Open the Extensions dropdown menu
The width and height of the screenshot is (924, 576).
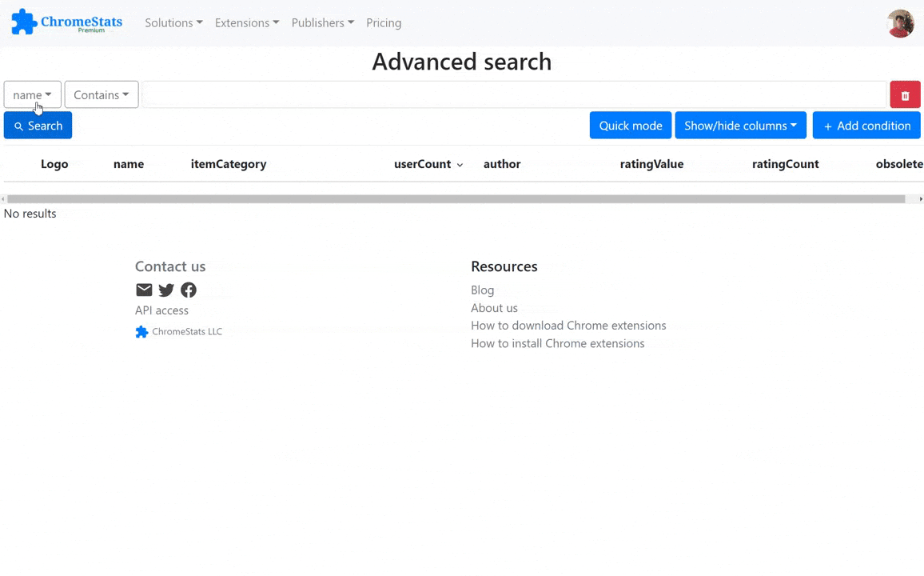click(x=247, y=23)
